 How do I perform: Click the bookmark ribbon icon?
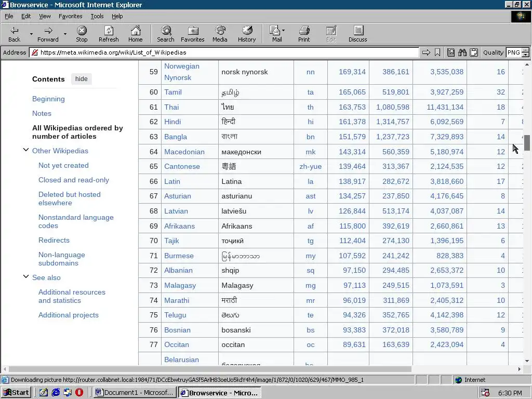coord(437,52)
